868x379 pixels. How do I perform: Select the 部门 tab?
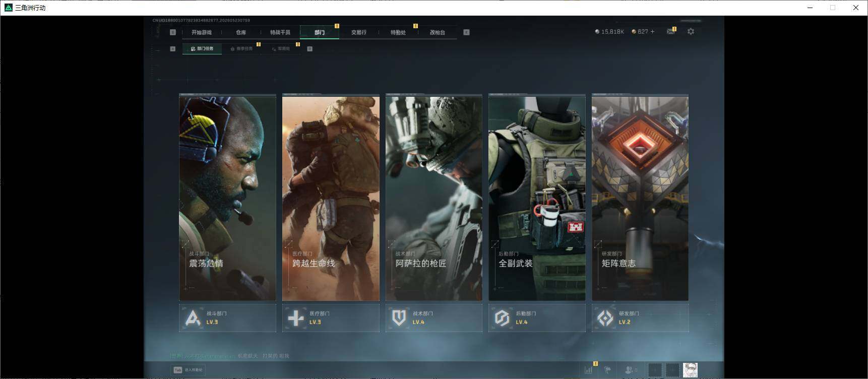(320, 32)
